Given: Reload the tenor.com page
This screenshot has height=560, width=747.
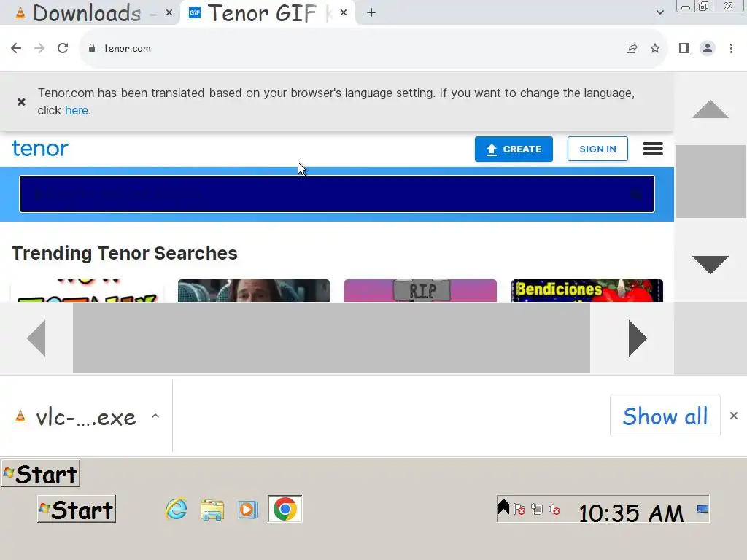Looking at the screenshot, I should [x=63, y=48].
